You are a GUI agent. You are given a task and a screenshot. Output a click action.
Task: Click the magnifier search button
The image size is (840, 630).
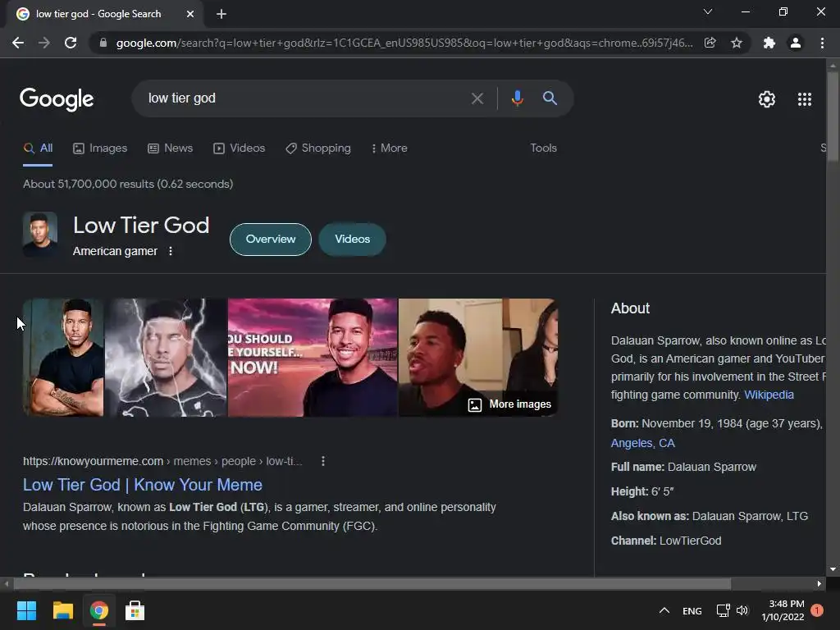550,98
